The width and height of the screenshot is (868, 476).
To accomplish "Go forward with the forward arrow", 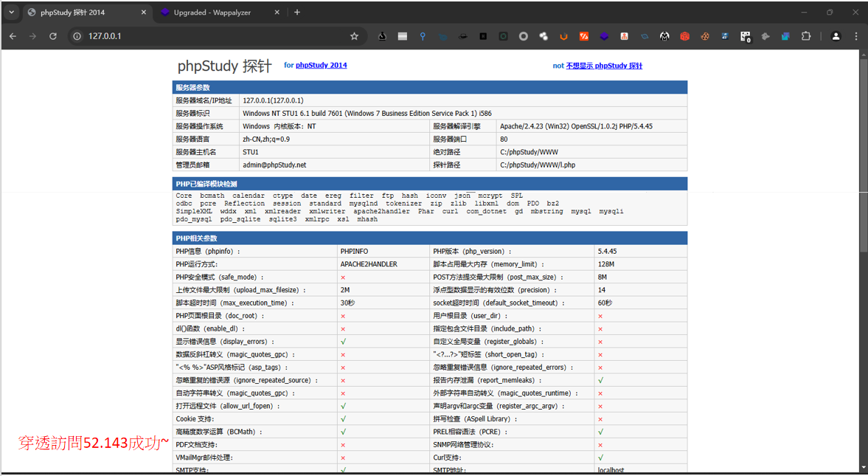I will (x=32, y=36).
